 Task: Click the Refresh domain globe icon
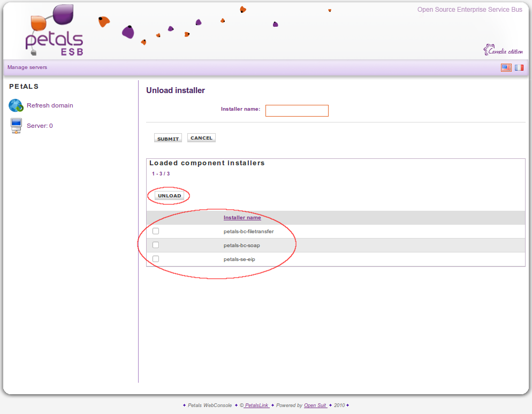pyautogui.click(x=16, y=105)
